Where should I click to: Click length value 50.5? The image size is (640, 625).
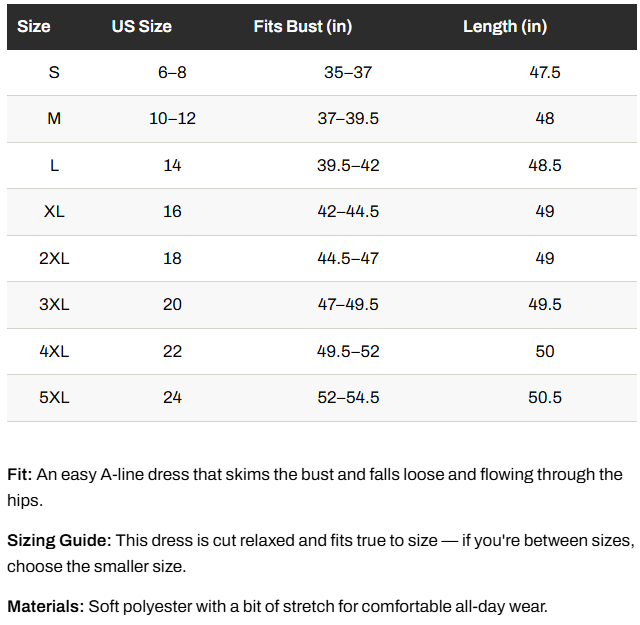(x=545, y=398)
